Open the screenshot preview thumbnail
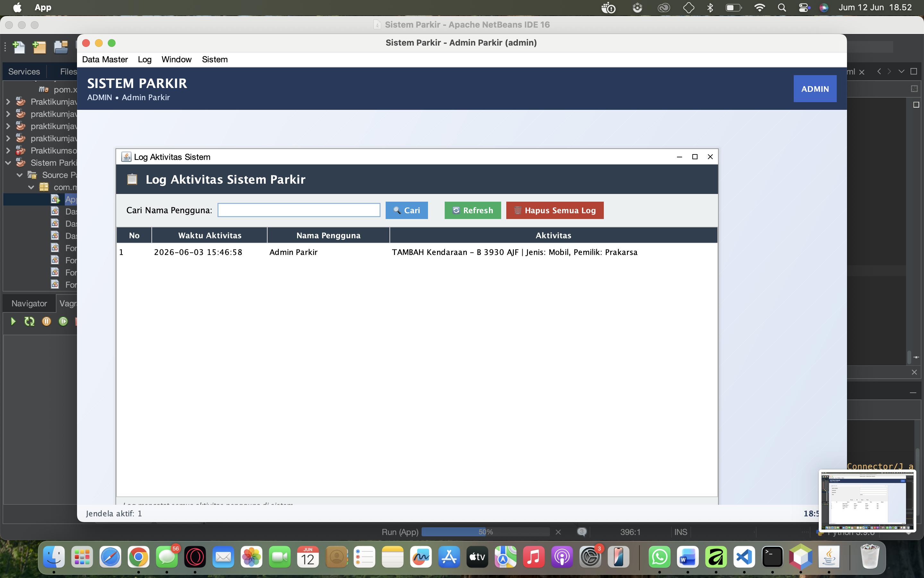924x578 pixels. [867, 501]
